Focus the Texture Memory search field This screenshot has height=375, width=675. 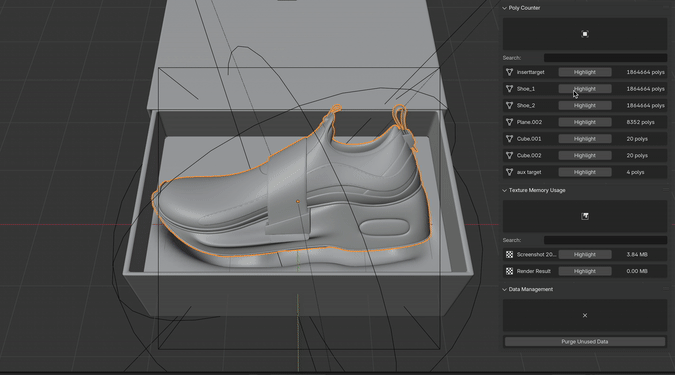[605, 240]
